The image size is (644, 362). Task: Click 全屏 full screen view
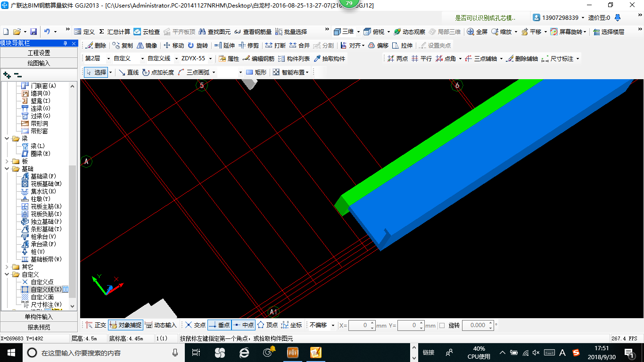pos(477,32)
